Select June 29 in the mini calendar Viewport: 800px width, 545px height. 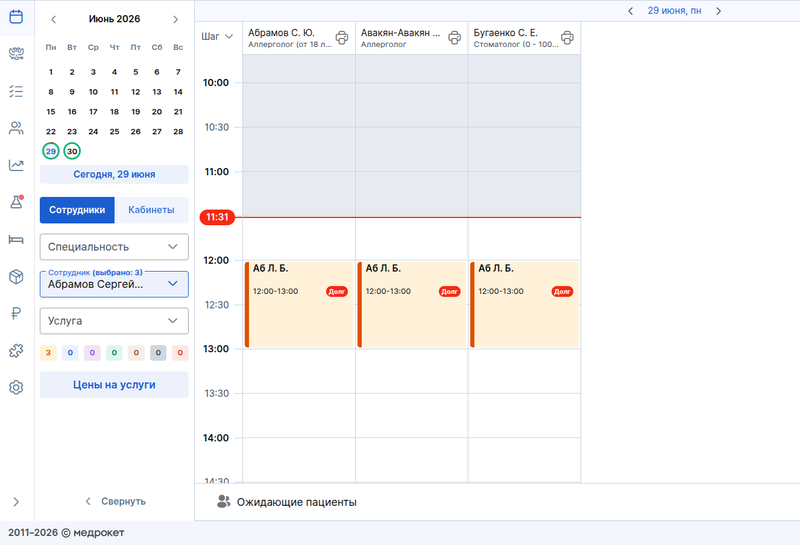51,151
